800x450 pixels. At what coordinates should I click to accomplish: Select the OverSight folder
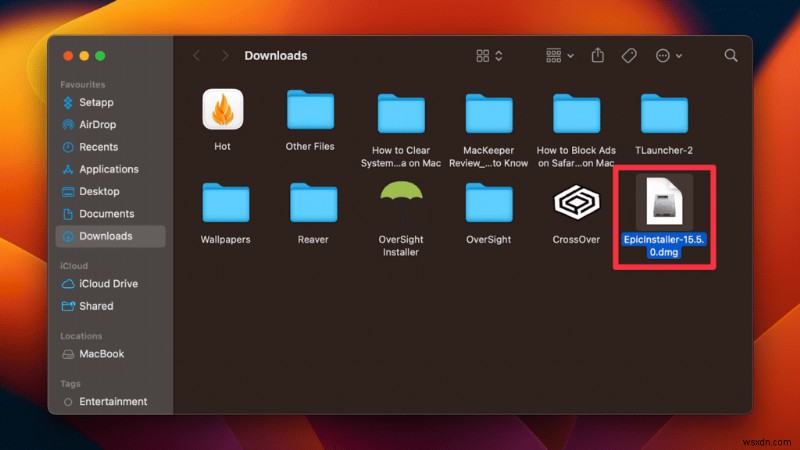[489, 203]
